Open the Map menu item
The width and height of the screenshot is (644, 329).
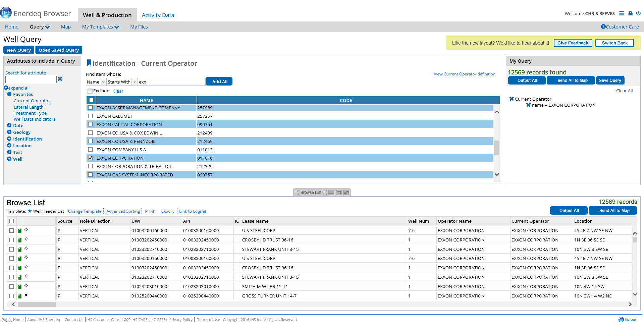(x=66, y=27)
